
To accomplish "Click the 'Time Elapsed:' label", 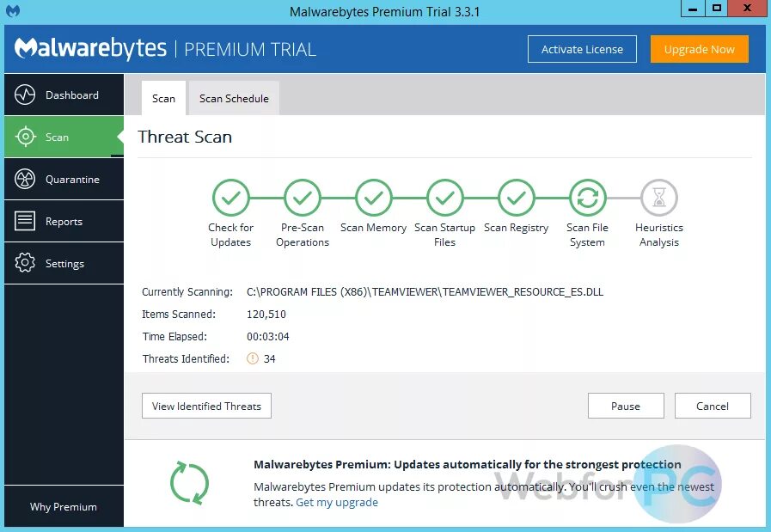I will click(x=174, y=336).
